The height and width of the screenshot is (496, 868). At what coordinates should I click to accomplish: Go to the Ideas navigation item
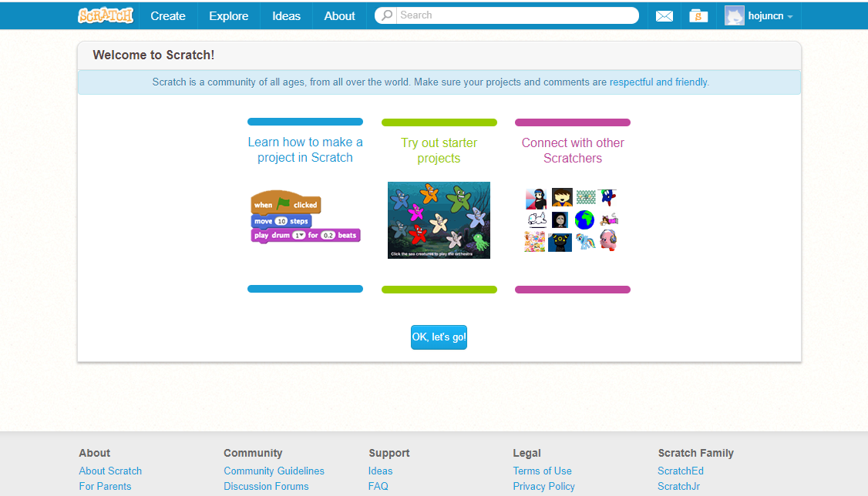pyautogui.click(x=286, y=16)
